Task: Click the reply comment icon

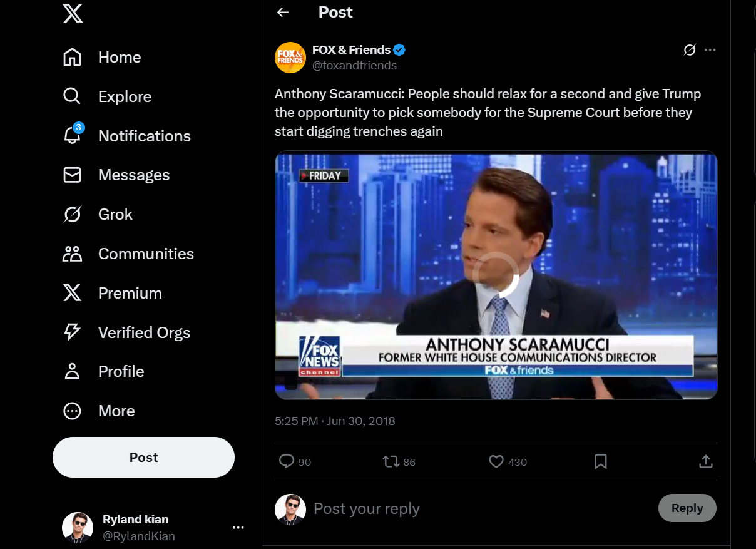Action: (x=287, y=462)
